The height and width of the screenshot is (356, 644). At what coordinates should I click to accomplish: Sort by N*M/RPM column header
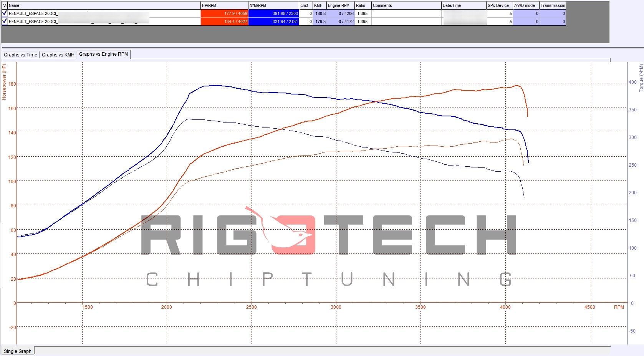(273, 5)
